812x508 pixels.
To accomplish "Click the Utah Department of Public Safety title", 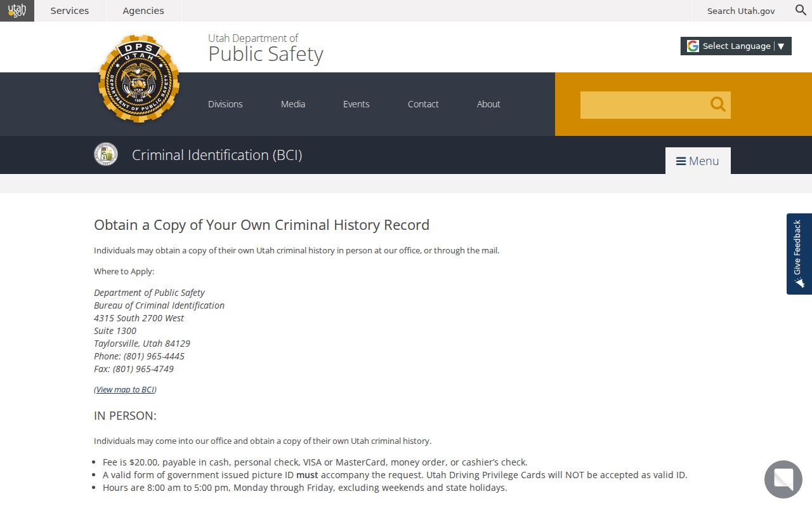I will click(x=266, y=48).
